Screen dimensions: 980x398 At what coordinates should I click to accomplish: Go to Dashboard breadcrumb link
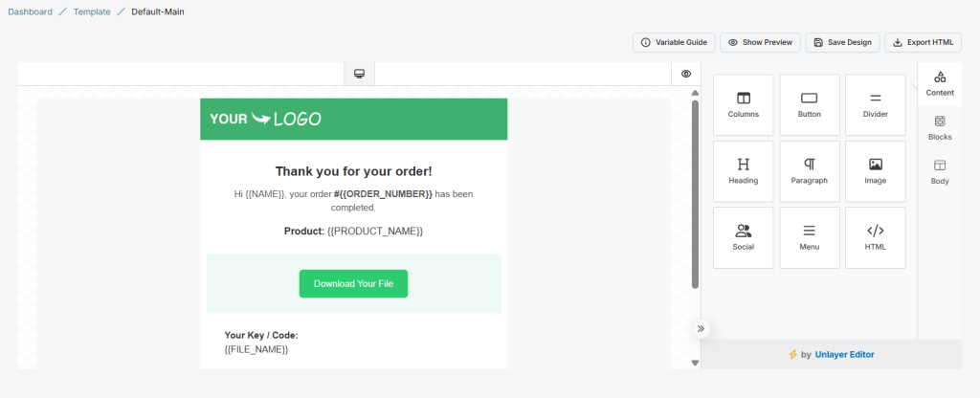coord(31,11)
